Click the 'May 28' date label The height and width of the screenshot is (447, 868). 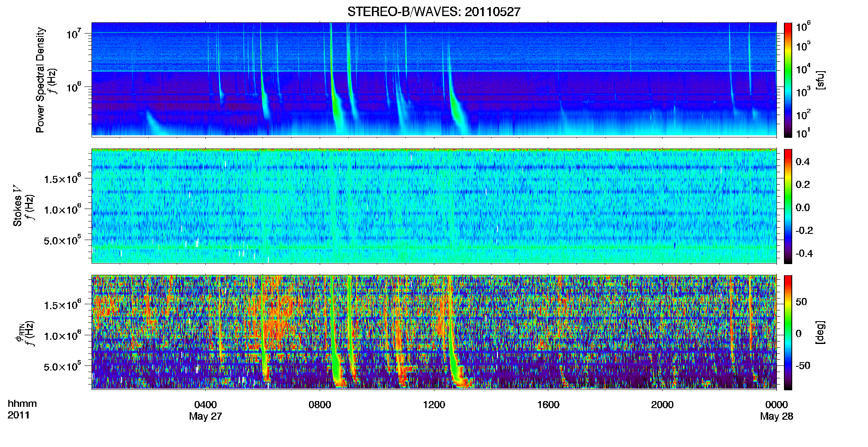coord(776,416)
